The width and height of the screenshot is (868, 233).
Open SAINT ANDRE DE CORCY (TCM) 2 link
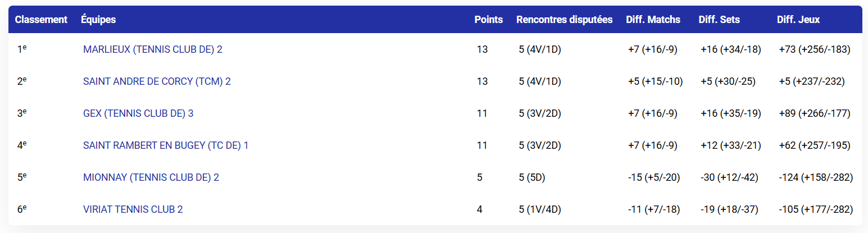(157, 81)
